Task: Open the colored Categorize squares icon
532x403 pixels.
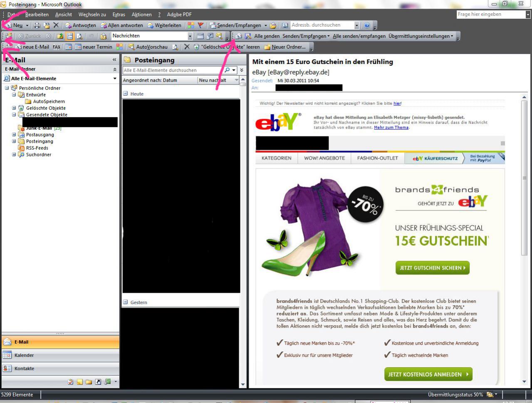Action: tap(191, 25)
